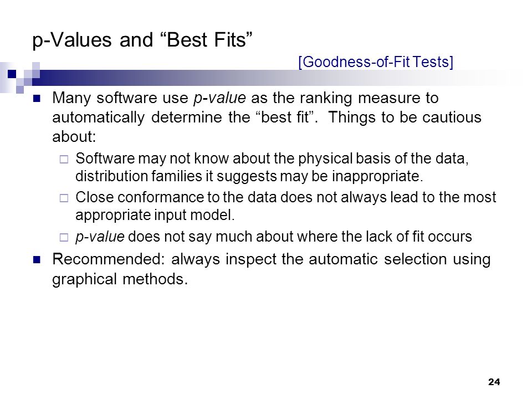This screenshot has height=399, width=532.
Task: Click the hollow box beside Software may not know
Action: point(64,159)
